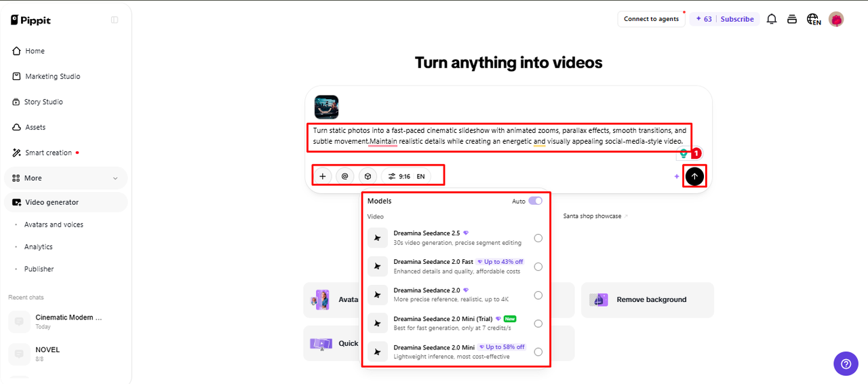Click the 63 credits sparkle indicator
Viewport: 868px width, 384px height.
[703, 19]
